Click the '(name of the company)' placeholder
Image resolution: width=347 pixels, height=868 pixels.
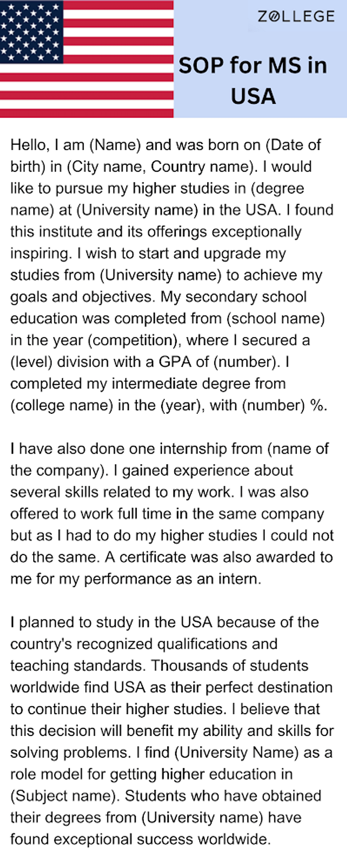170,460
